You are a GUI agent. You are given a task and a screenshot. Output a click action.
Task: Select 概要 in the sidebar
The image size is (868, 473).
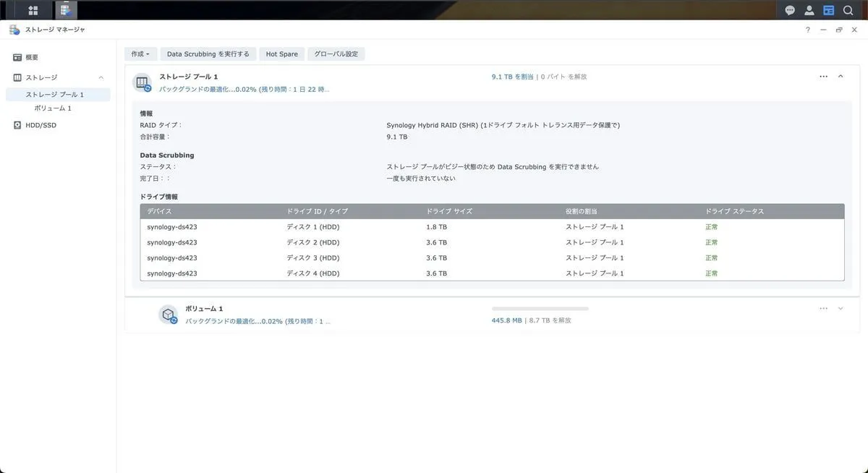tap(31, 57)
